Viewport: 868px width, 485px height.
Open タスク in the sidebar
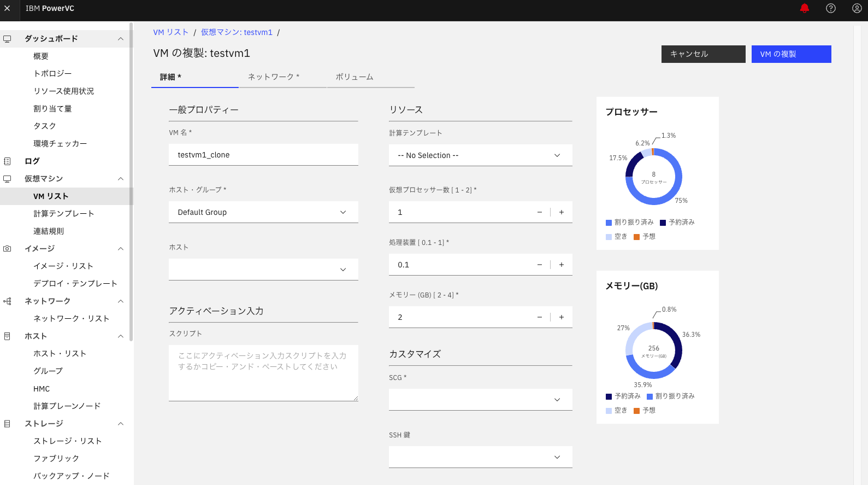tap(45, 126)
